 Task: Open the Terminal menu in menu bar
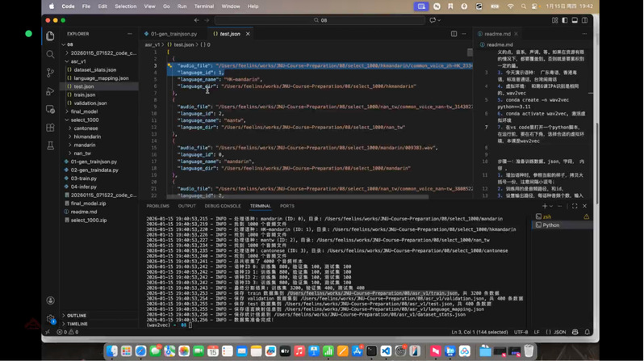[x=203, y=6]
